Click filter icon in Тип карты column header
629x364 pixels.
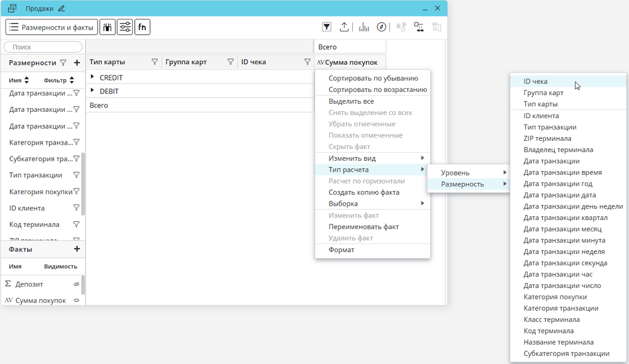coord(155,62)
